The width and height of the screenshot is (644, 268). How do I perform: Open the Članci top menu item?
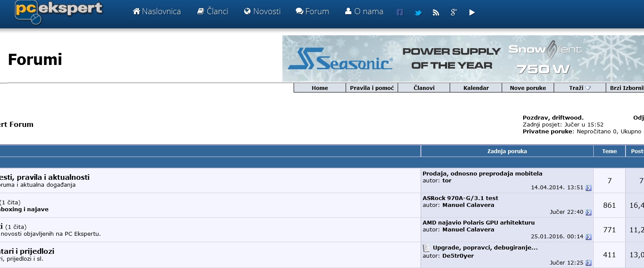(x=213, y=12)
